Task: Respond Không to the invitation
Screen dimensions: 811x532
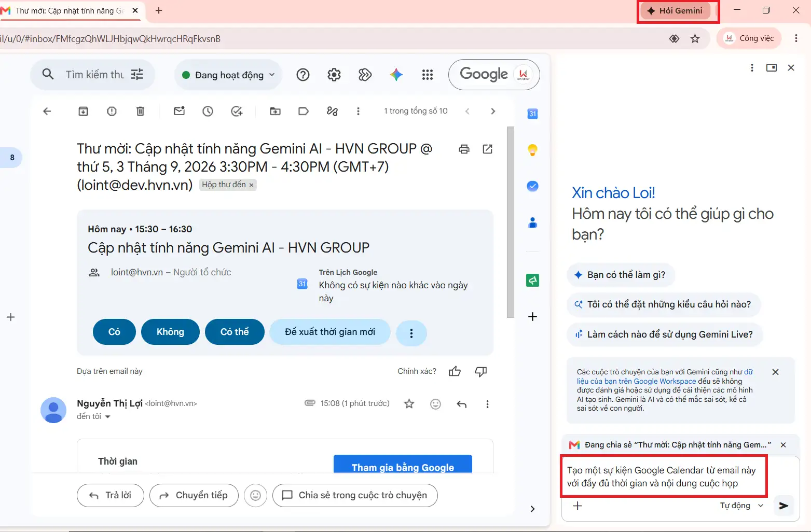Action: click(170, 332)
